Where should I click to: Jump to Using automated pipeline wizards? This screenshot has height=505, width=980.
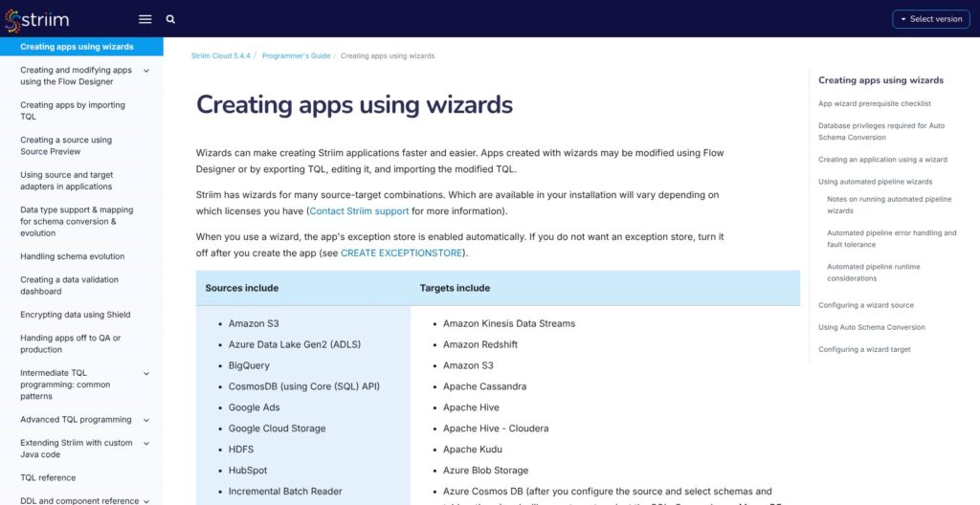[x=875, y=182]
